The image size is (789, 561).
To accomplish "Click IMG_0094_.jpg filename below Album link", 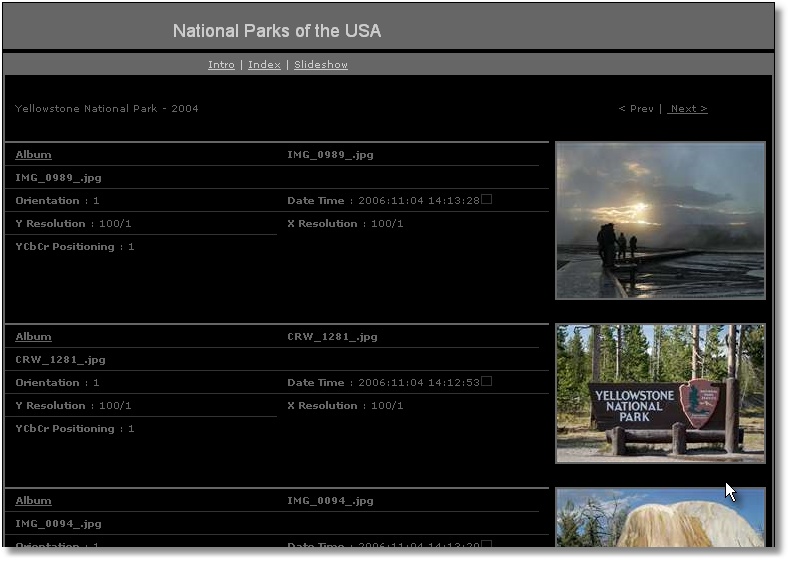I will [x=58, y=524].
